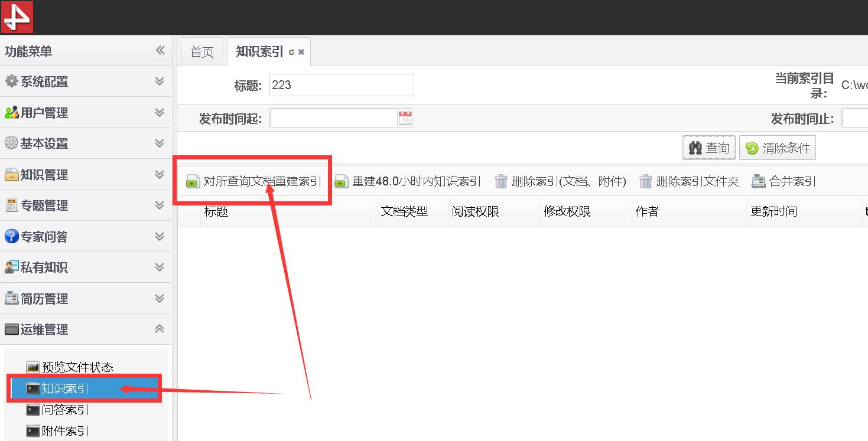The width and height of the screenshot is (868, 441).
Task: Sort by 阅读权限 column header
Action: [x=494, y=211]
